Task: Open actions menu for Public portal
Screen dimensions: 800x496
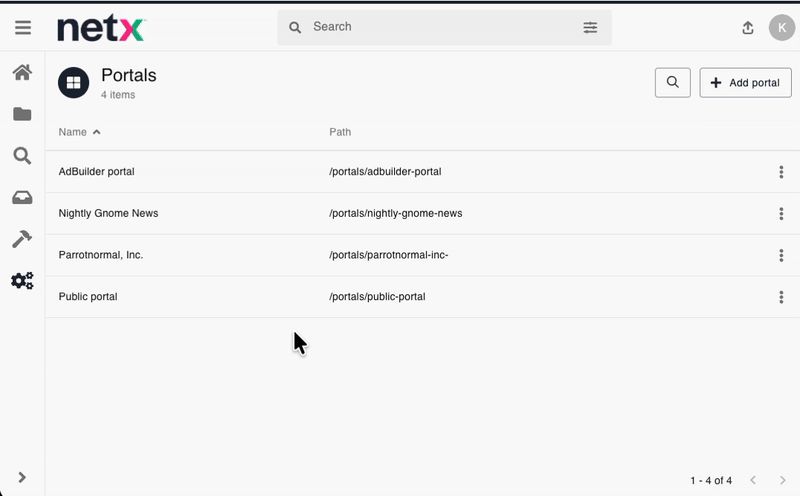Action: tap(781, 297)
